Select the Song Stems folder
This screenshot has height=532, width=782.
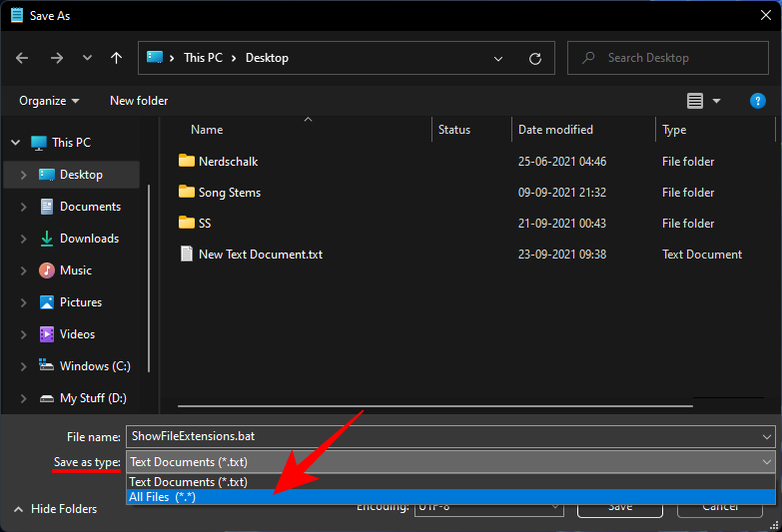(x=230, y=193)
